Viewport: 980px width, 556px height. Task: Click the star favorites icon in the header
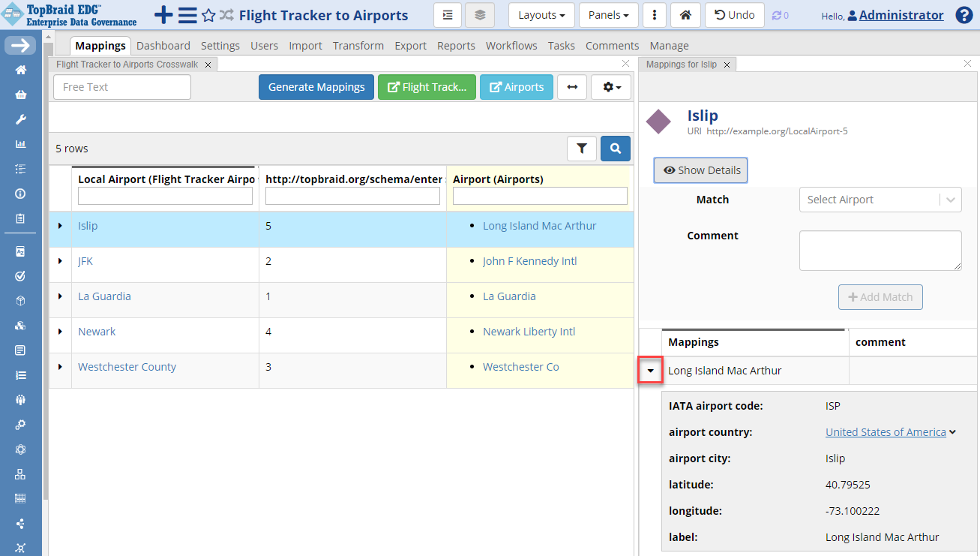coord(208,15)
